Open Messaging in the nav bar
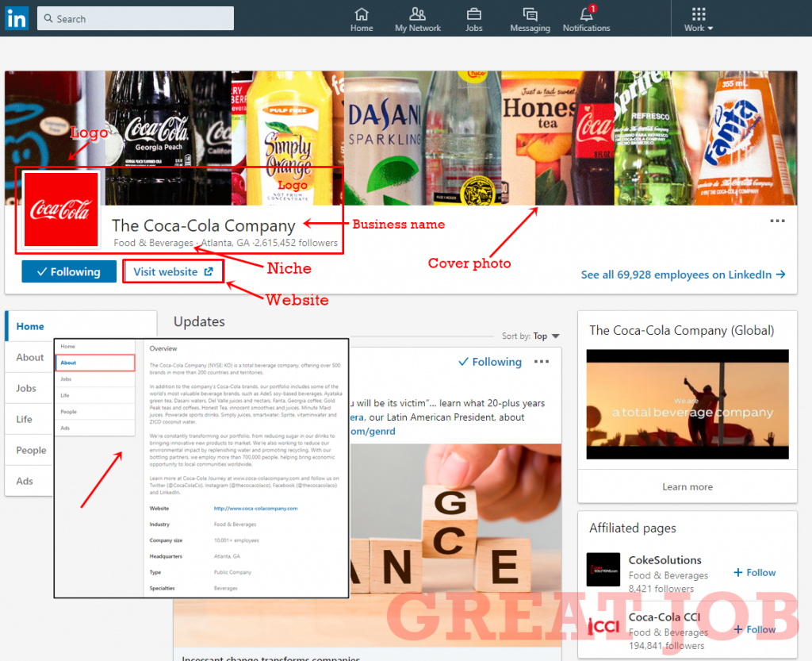Viewport: 812px width, 661px height. click(x=530, y=20)
